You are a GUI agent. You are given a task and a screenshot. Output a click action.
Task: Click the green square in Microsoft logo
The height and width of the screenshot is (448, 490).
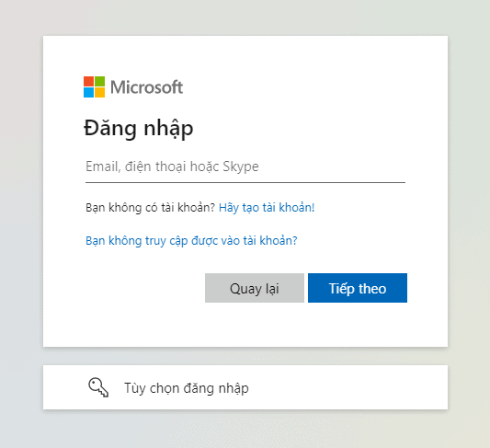99,81
